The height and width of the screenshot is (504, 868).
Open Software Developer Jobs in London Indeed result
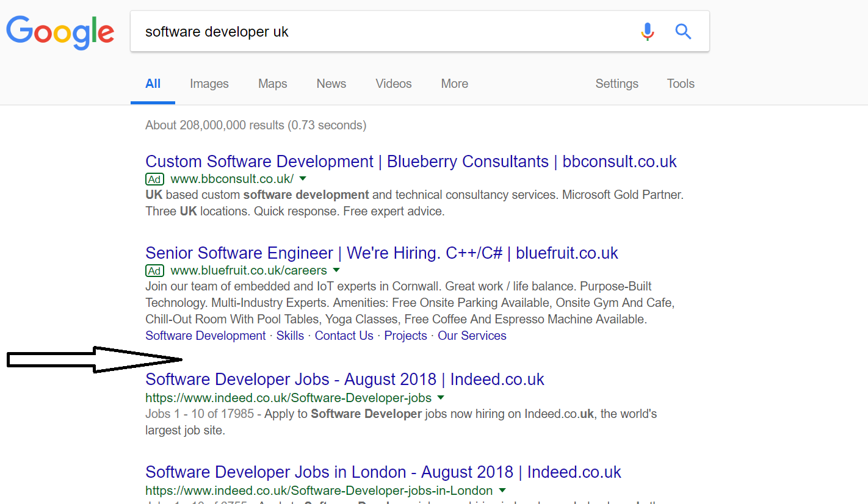(383, 472)
